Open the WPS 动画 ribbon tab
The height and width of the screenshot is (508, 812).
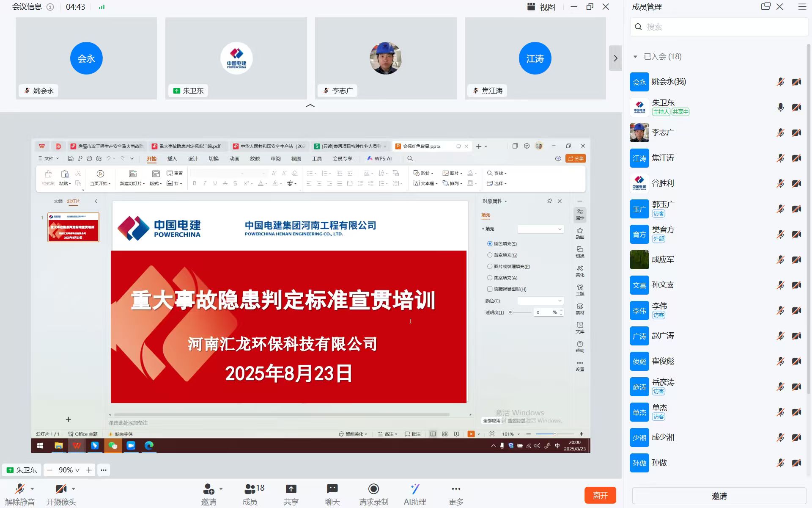(234, 159)
